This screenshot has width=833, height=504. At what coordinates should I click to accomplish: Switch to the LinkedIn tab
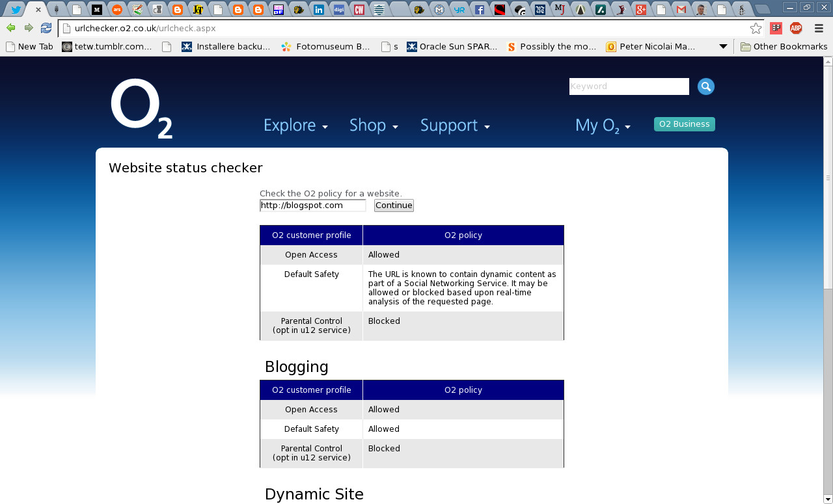point(318,10)
